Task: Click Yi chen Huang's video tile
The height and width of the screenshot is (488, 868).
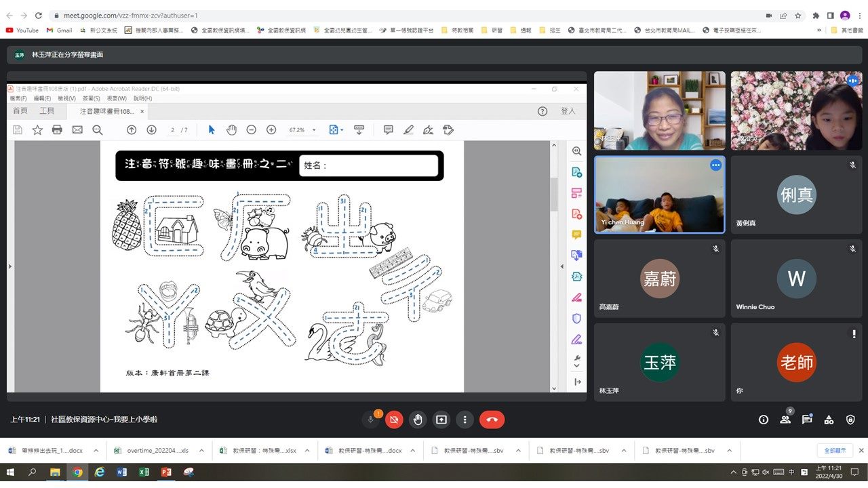Action: coord(659,195)
